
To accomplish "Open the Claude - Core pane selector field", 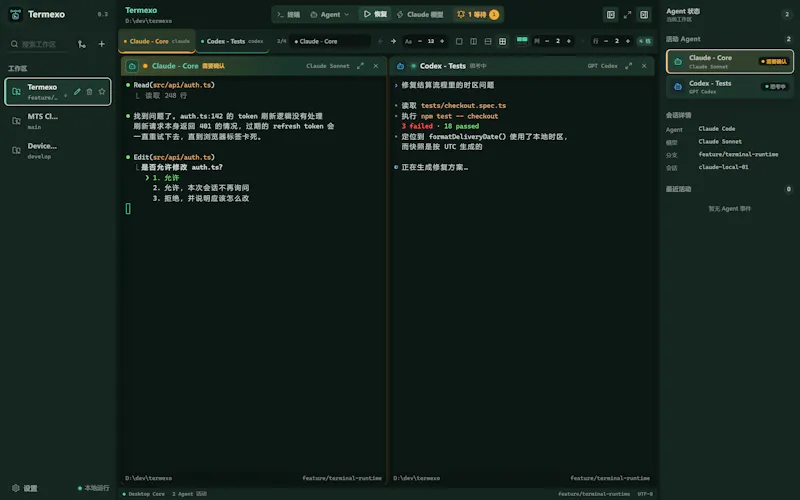I will point(331,41).
